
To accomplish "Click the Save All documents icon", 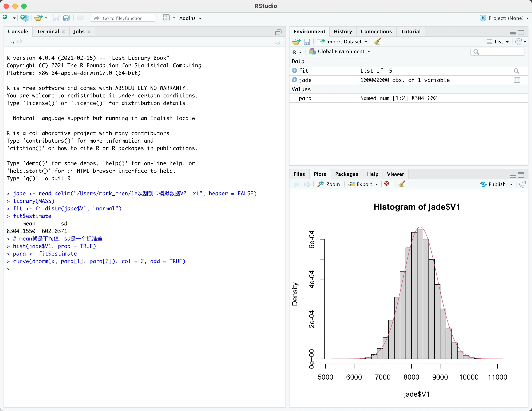I will 67,18.
